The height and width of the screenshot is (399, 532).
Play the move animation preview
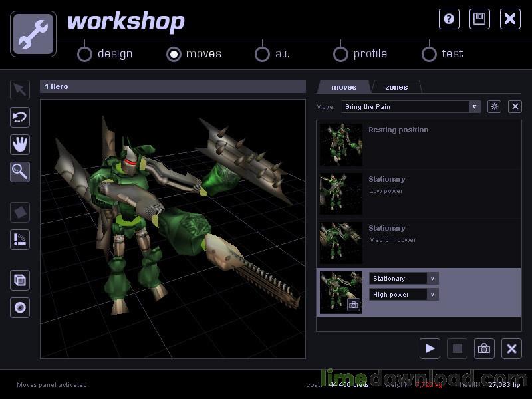click(x=430, y=348)
